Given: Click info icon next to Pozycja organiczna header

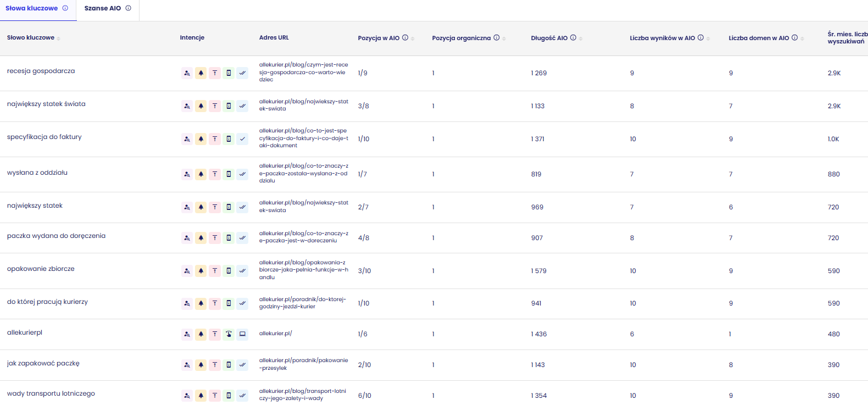Looking at the screenshot, I should 497,38.
